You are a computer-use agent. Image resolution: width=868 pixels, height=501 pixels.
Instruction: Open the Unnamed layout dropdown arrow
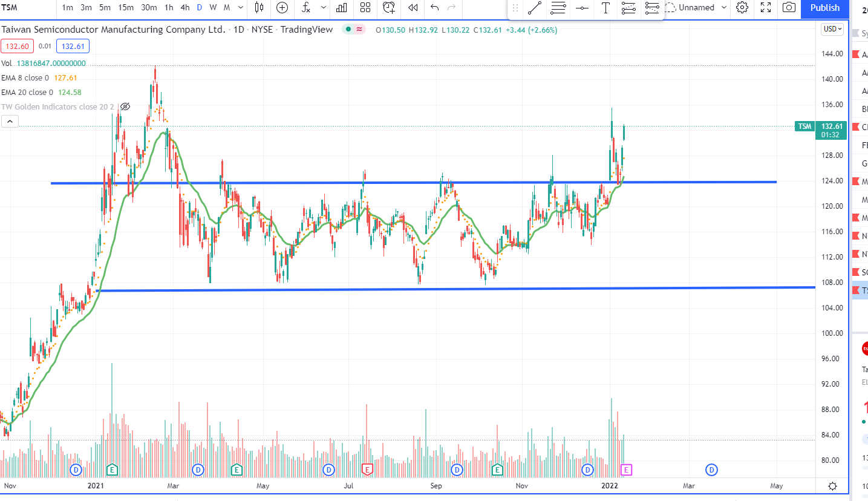pyautogui.click(x=723, y=8)
